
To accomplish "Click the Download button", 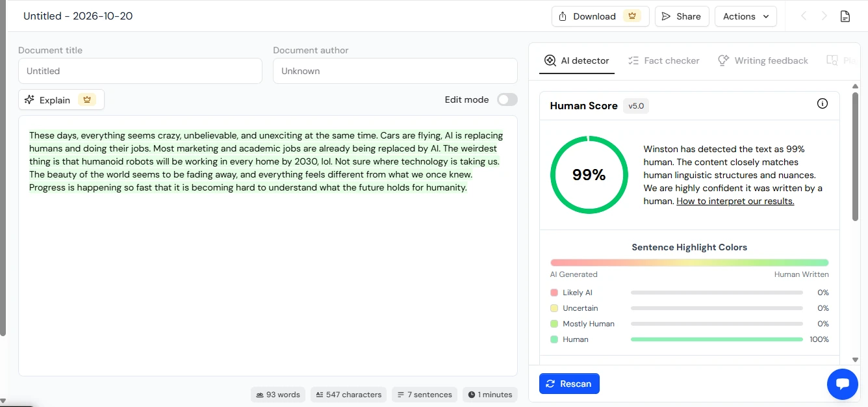I will point(600,16).
